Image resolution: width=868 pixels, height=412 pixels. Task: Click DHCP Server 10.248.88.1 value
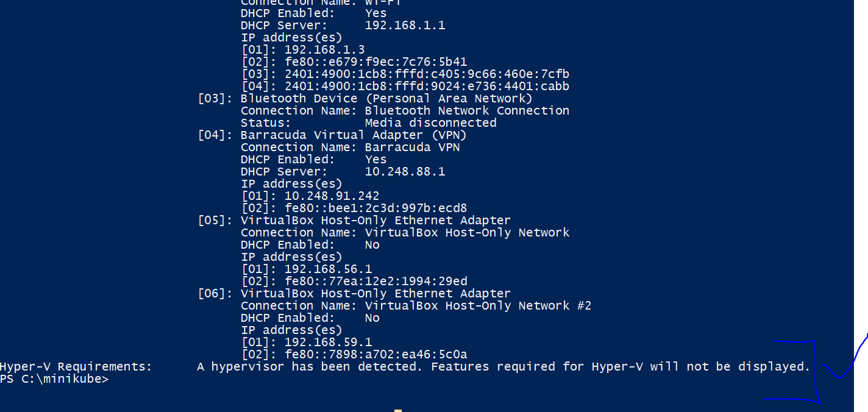tap(405, 172)
